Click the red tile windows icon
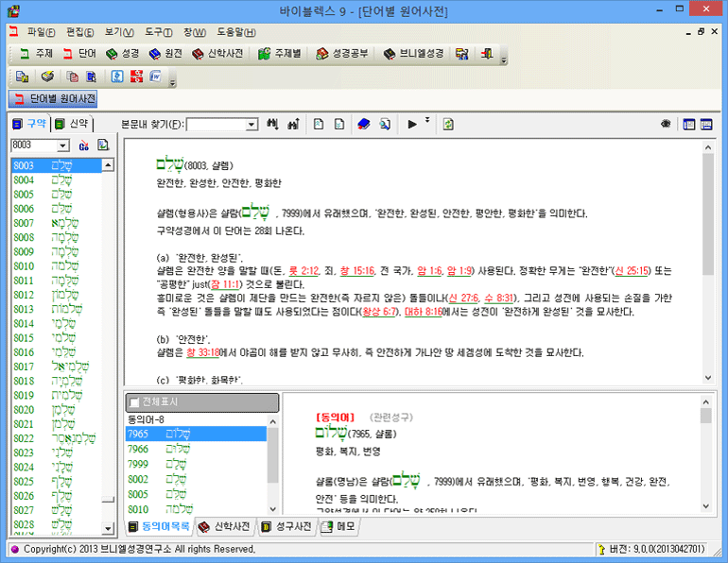 coord(136,77)
